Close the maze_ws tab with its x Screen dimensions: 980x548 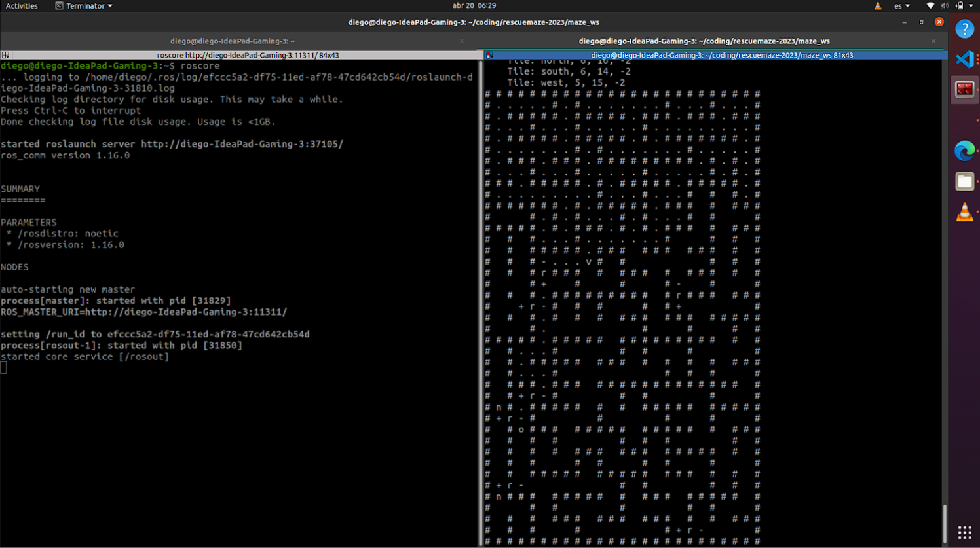pos(933,41)
